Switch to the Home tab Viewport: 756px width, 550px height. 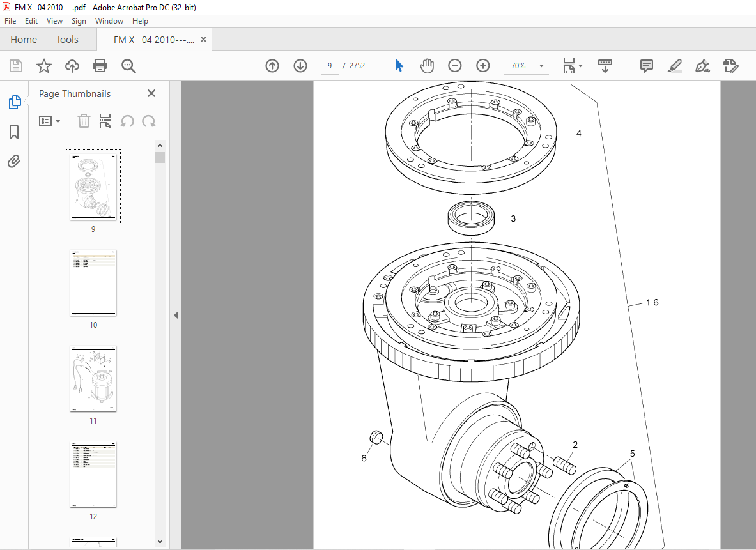point(24,40)
